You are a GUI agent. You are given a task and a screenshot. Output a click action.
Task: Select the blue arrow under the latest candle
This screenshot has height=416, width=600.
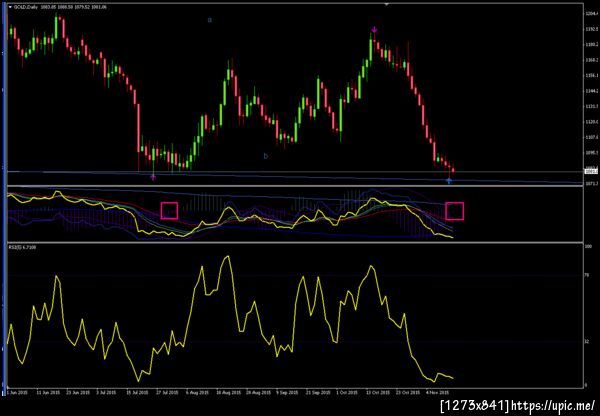pos(449,180)
